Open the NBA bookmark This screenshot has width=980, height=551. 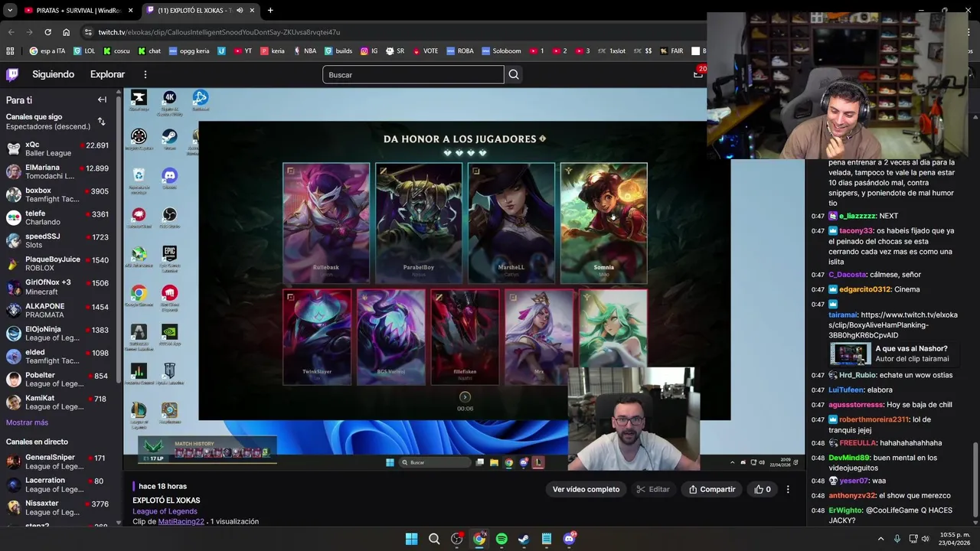point(304,51)
